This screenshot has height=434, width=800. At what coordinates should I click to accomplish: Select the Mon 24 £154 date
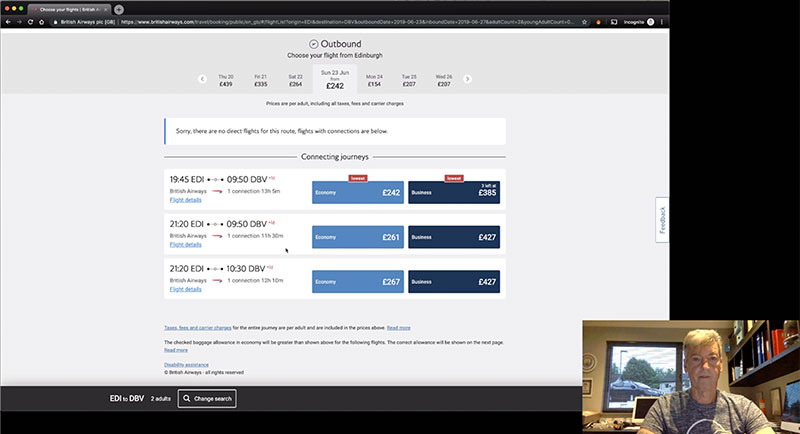[x=374, y=81]
